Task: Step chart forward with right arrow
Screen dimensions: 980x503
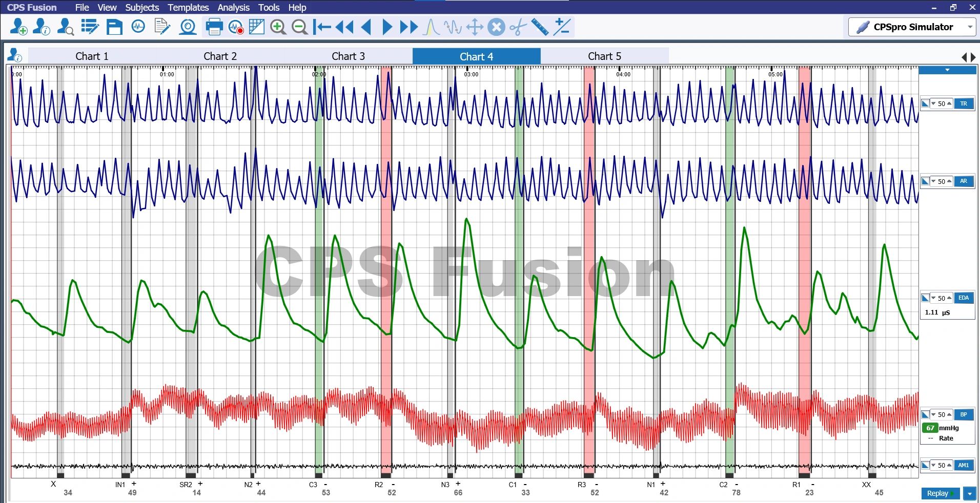Action: pyautogui.click(x=387, y=27)
